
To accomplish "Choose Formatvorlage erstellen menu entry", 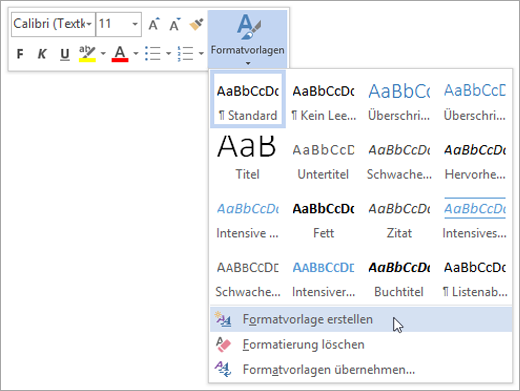I will point(361,319).
